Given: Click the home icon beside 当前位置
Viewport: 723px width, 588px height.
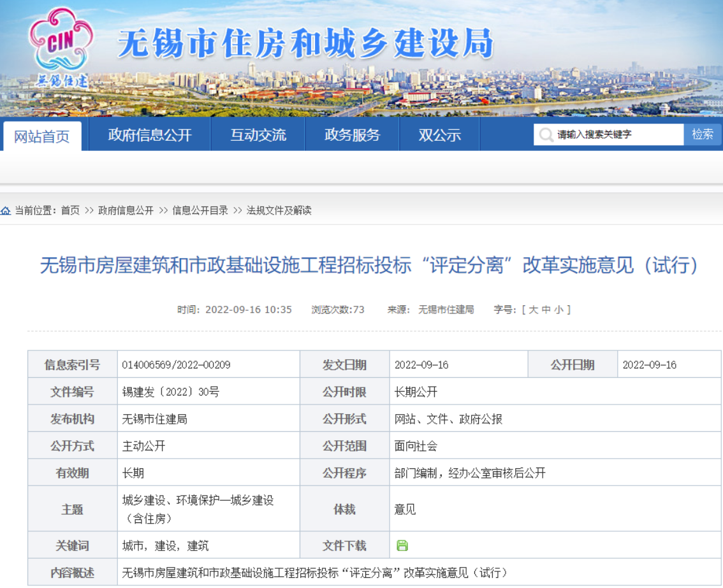Looking at the screenshot, I should tap(6, 210).
